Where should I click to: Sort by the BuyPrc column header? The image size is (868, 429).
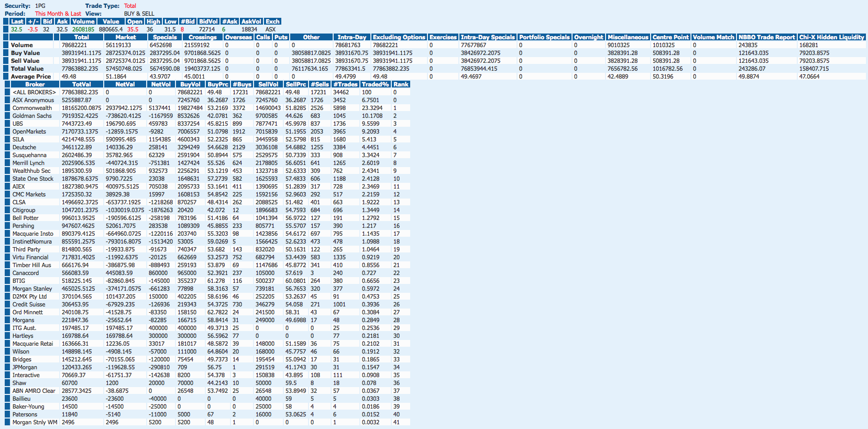tap(218, 84)
